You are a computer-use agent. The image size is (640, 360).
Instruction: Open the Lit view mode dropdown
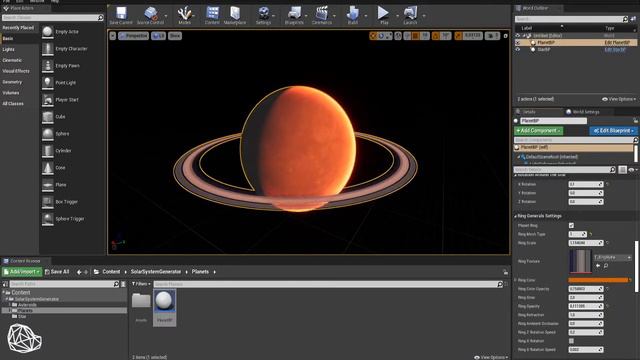[159, 36]
